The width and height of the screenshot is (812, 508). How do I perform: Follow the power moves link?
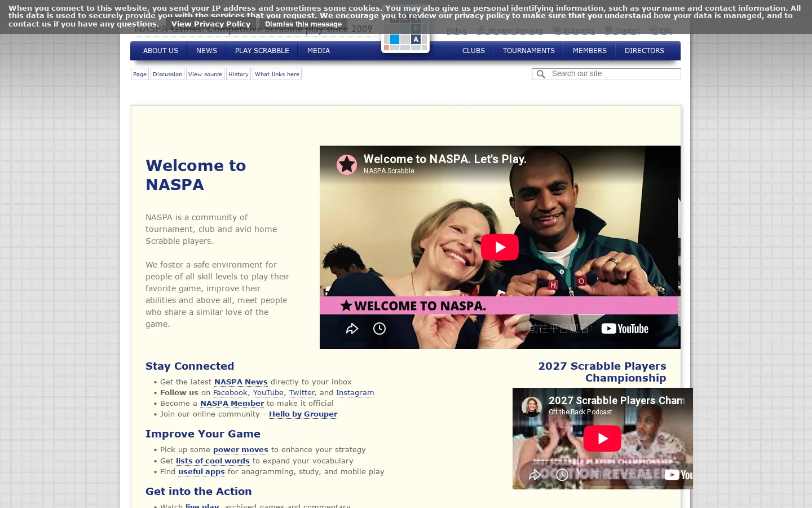(241, 450)
